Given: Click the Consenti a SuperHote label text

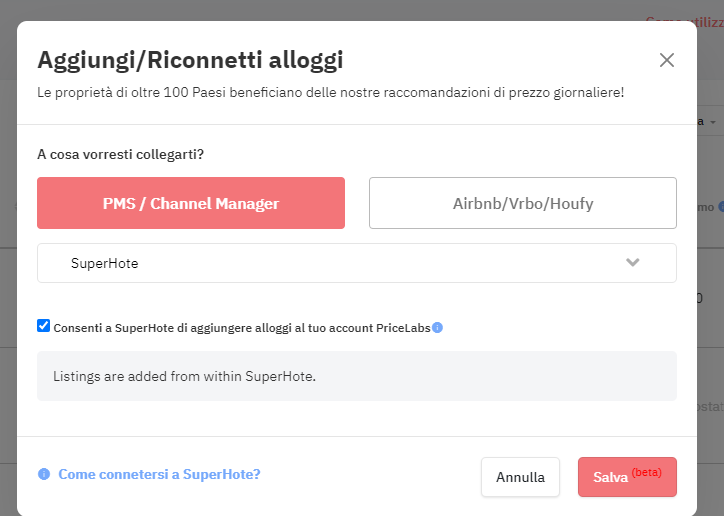Looking at the screenshot, I should tap(242, 328).
